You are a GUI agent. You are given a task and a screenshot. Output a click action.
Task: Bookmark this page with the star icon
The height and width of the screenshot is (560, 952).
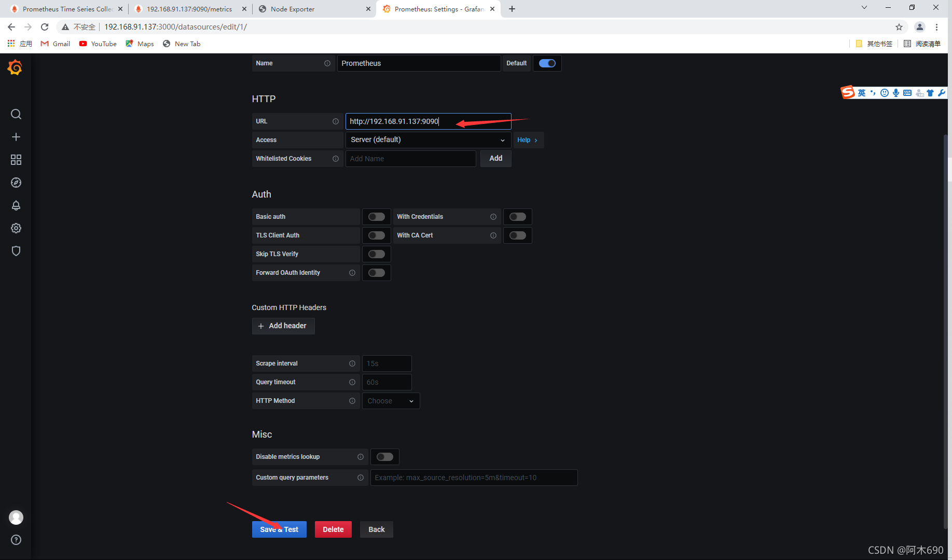899,27
